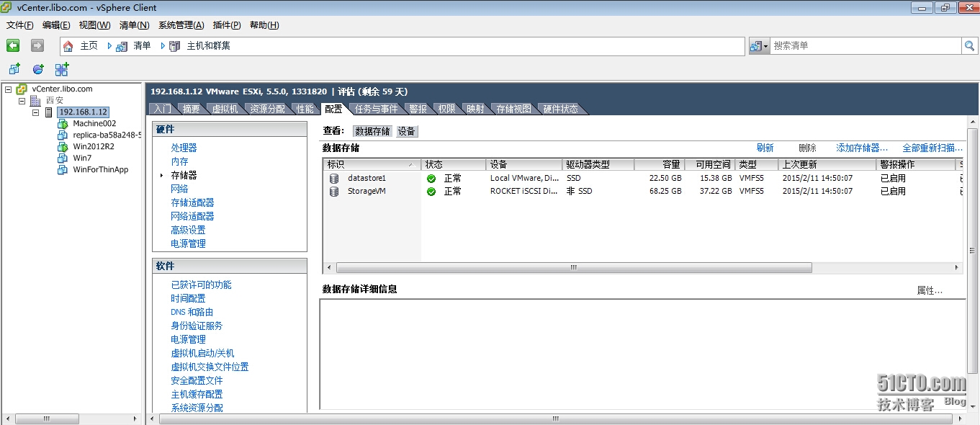
Task: Click the 192.168.1.12 host icon
Action: coord(49,112)
